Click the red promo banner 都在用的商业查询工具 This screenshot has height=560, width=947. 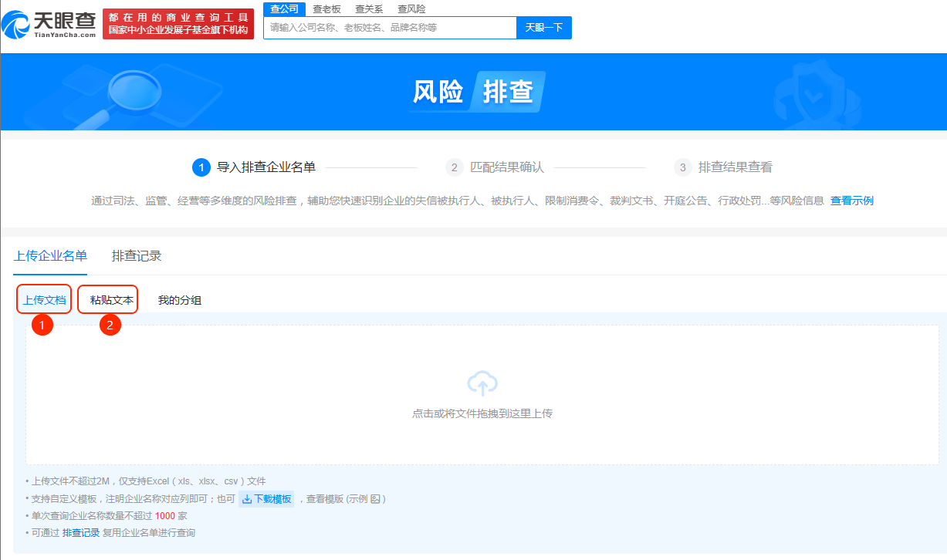[178, 23]
